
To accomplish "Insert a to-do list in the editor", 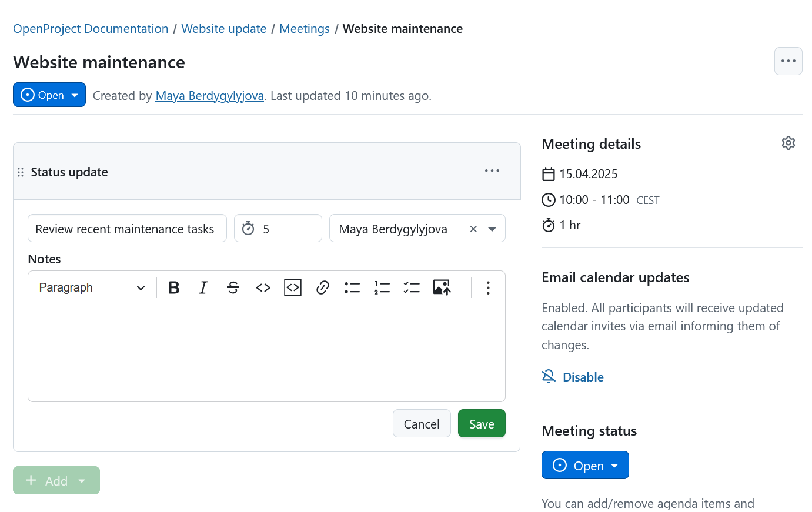I will click(412, 287).
